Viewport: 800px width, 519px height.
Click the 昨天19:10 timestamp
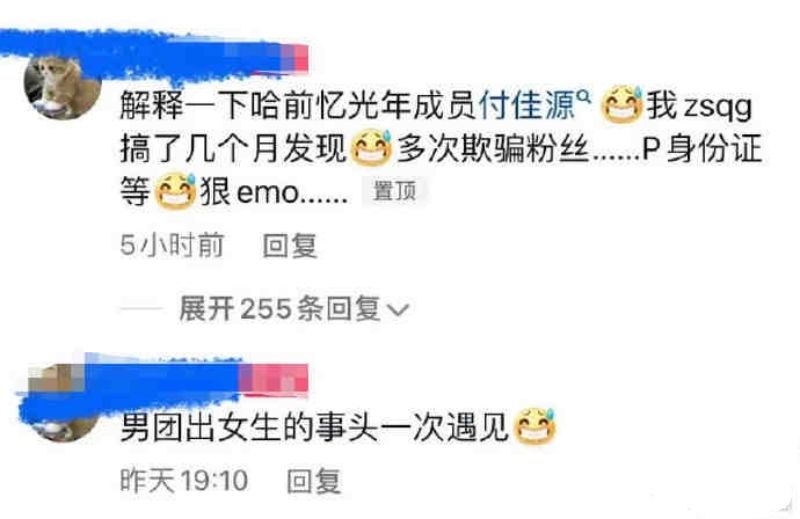pos(184,480)
